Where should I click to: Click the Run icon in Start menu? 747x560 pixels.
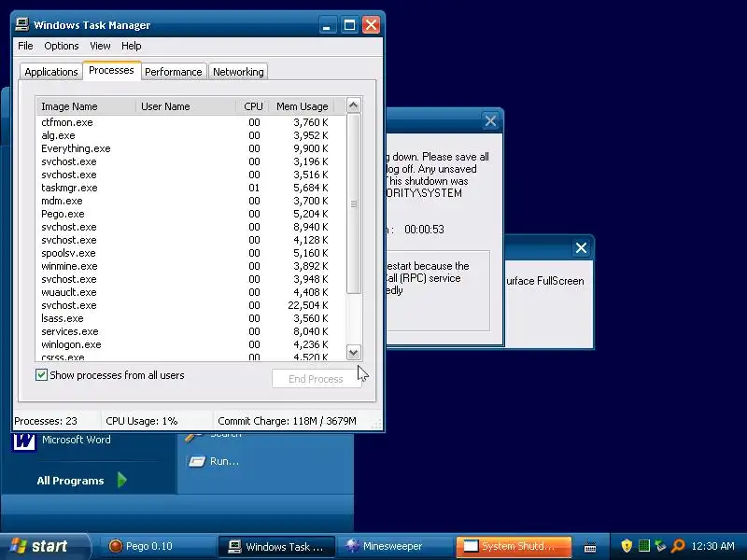pos(196,461)
